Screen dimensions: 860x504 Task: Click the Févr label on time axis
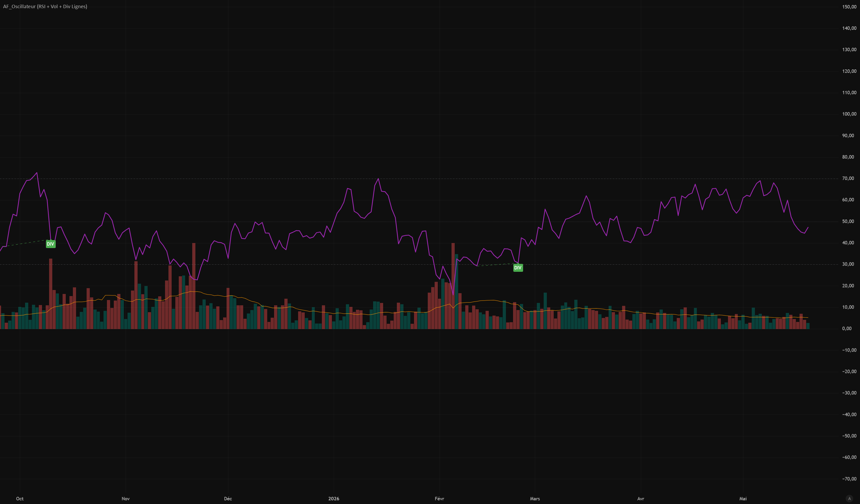pyautogui.click(x=440, y=498)
